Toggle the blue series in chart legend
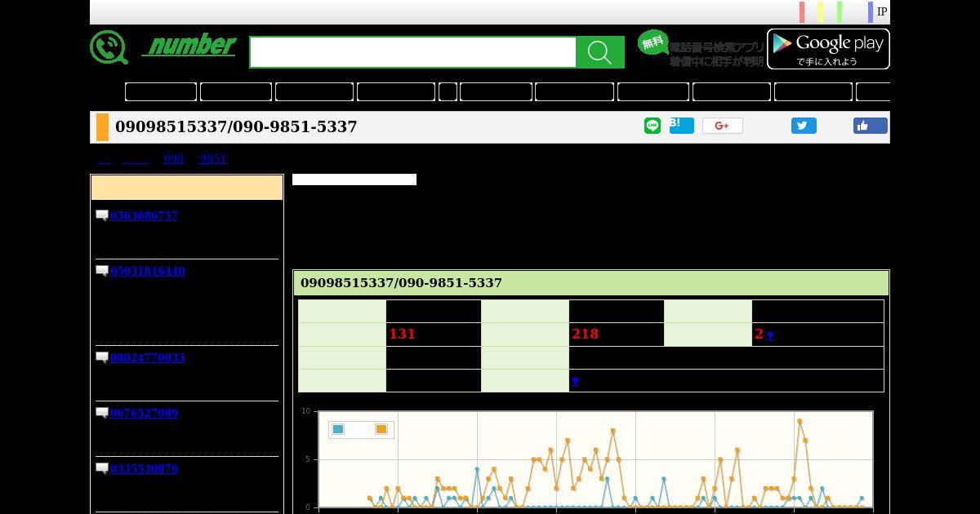This screenshot has width=980, height=514. pos(338,429)
